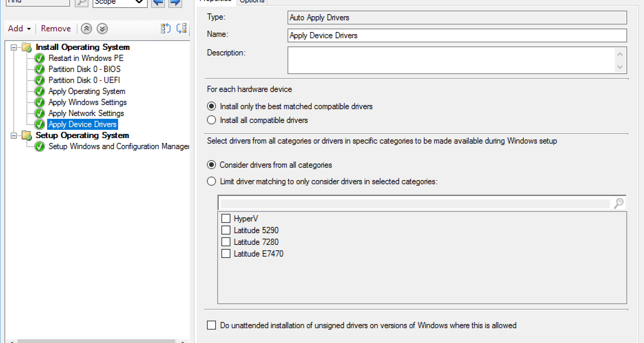The height and width of the screenshot is (343, 644).
Task: Click the expand-all double down arrow icon
Action: click(102, 29)
